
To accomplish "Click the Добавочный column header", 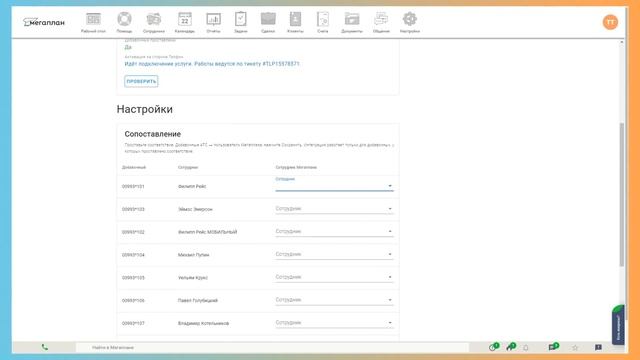I will (134, 167).
